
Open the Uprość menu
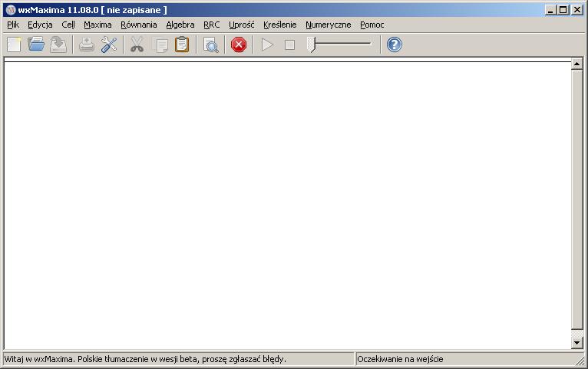click(242, 25)
